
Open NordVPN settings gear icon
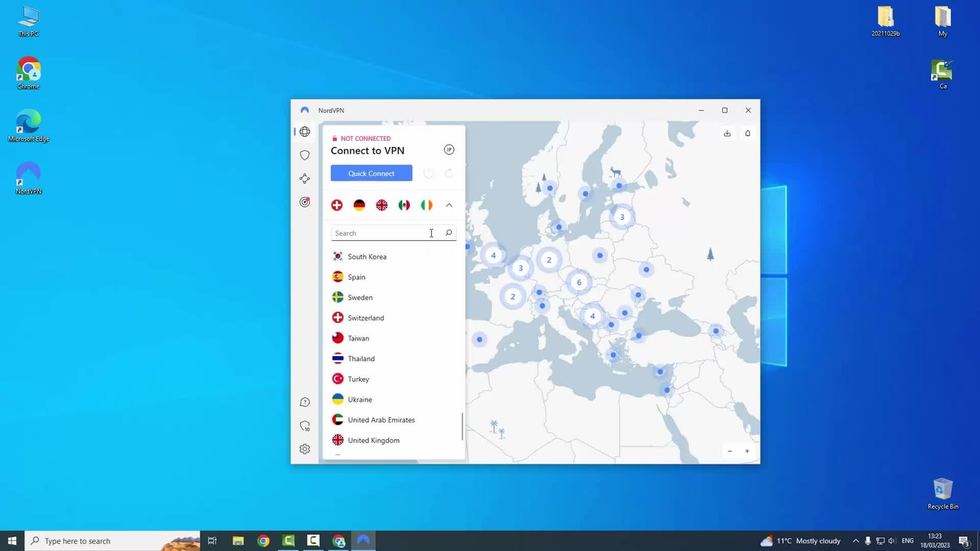pos(305,449)
